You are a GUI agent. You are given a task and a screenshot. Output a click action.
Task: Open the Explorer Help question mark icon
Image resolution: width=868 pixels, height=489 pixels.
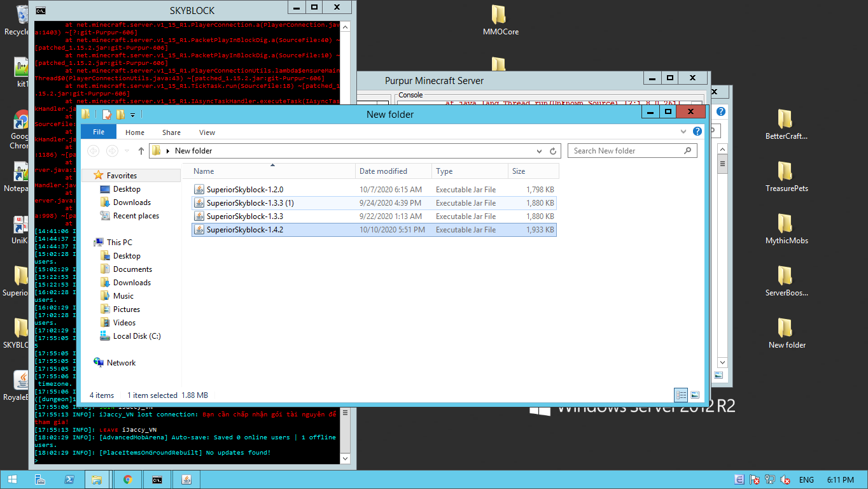[x=697, y=131]
